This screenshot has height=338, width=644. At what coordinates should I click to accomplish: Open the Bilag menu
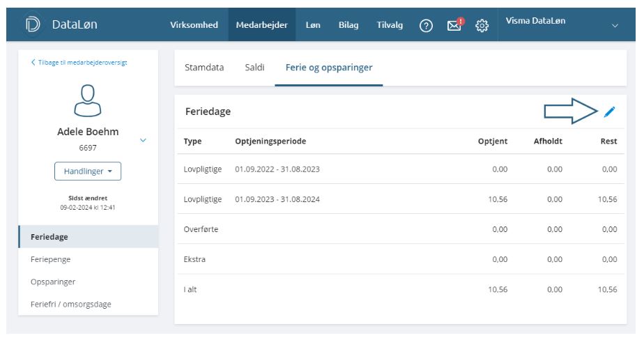tap(348, 25)
